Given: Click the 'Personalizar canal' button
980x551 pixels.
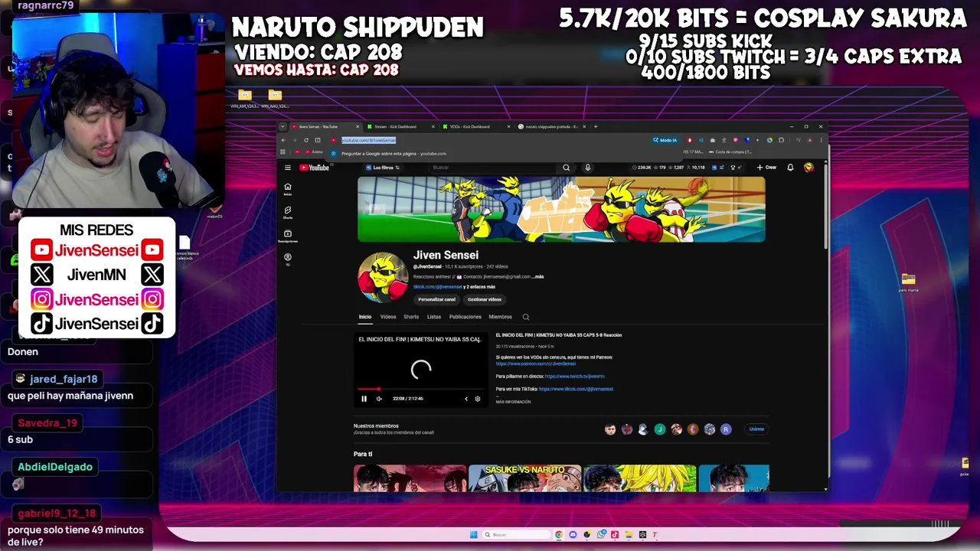Looking at the screenshot, I should [x=436, y=299].
